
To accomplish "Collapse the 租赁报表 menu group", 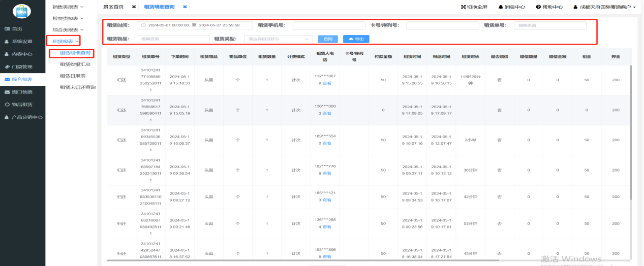I will (66, 41).
